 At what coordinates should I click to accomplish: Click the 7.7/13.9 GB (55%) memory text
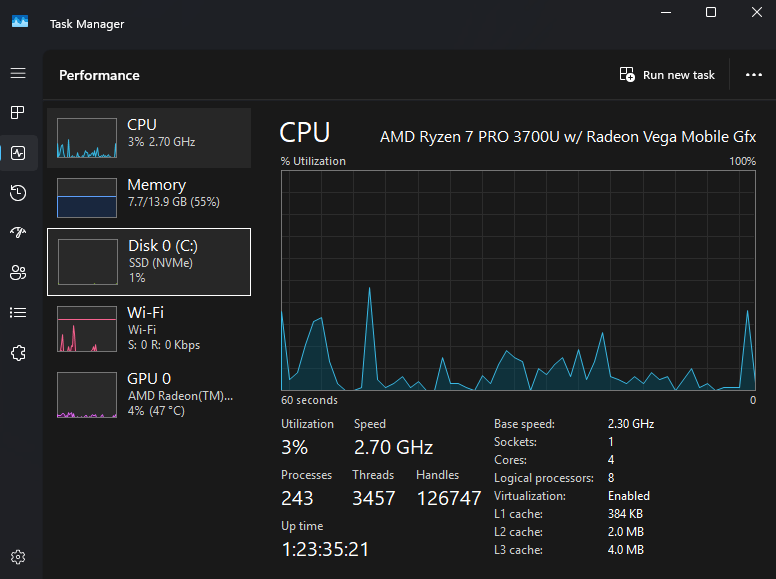click(x=174, y=202)
